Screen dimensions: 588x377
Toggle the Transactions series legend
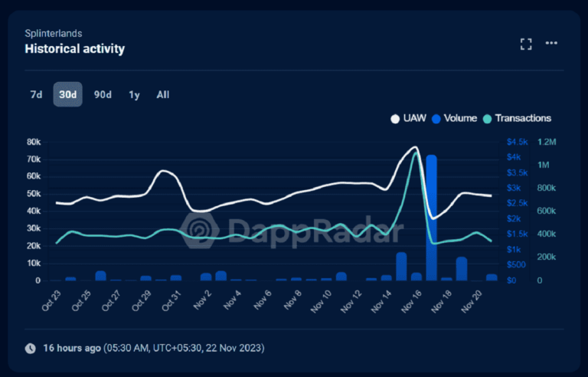(x=522, y=118)
